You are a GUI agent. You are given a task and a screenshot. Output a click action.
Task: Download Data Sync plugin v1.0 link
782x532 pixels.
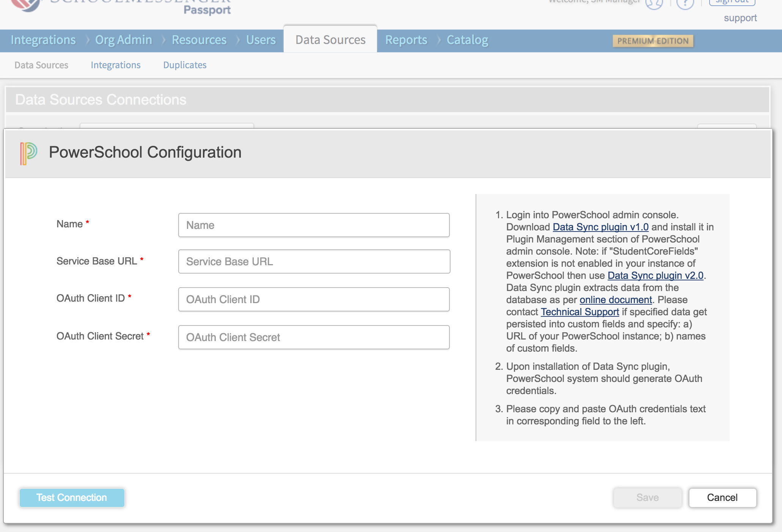(x=600, y=227)
